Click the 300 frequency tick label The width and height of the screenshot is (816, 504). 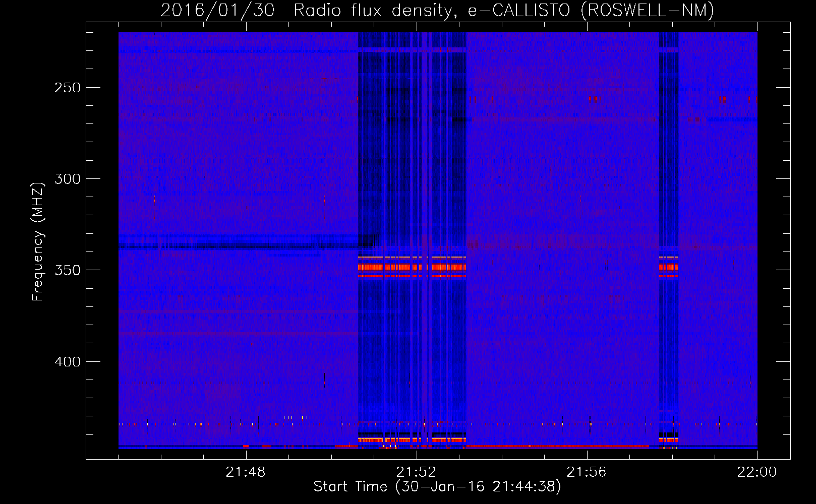coord(68,179)
